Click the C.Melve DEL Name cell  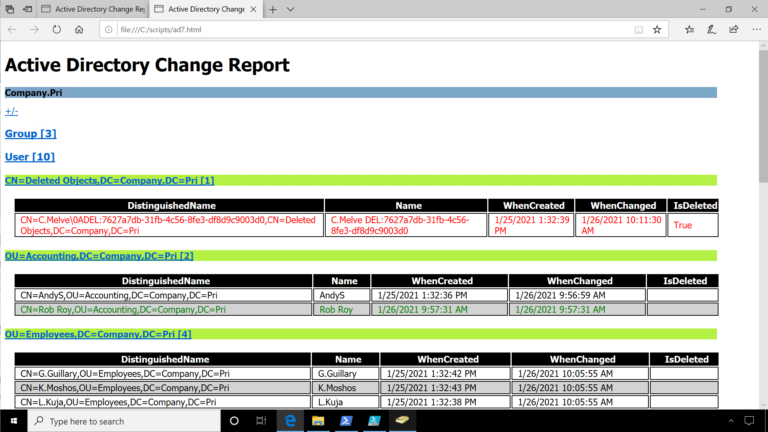406,225
